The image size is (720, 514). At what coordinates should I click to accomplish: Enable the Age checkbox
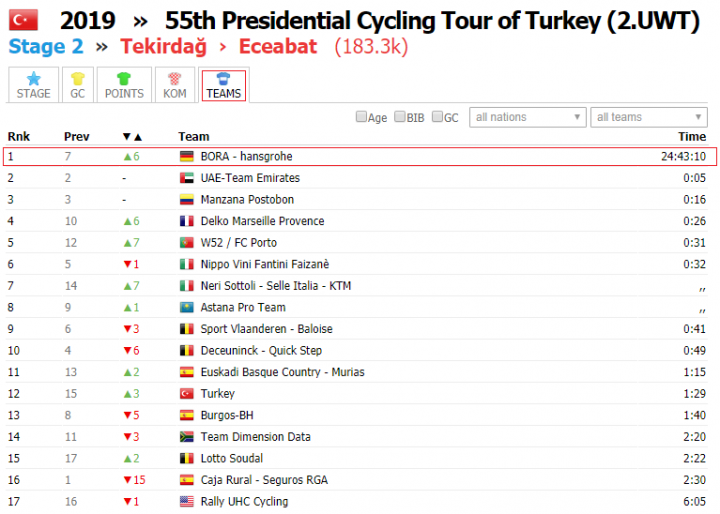361,117
